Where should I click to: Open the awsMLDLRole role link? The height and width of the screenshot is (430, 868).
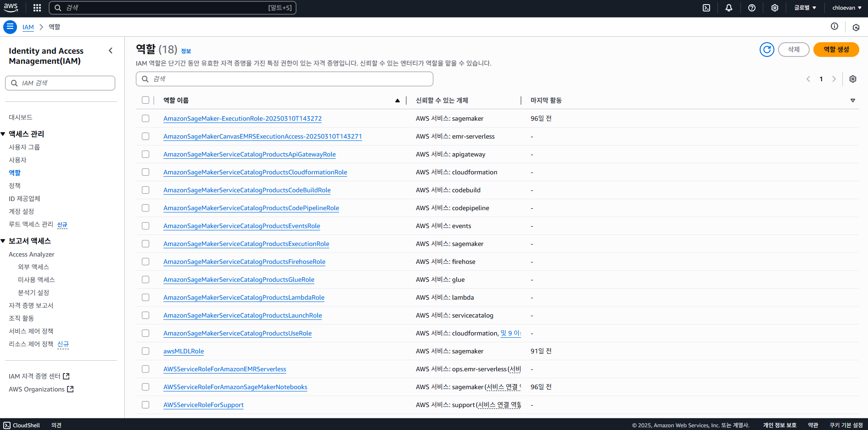pos(184,351)
